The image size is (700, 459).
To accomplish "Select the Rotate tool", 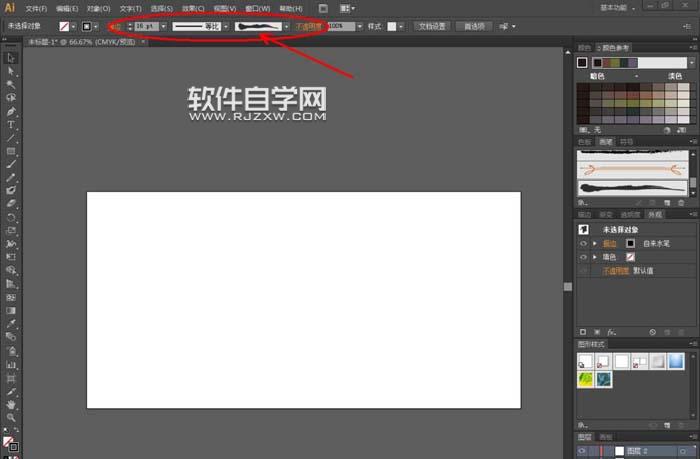I will 11,217.
